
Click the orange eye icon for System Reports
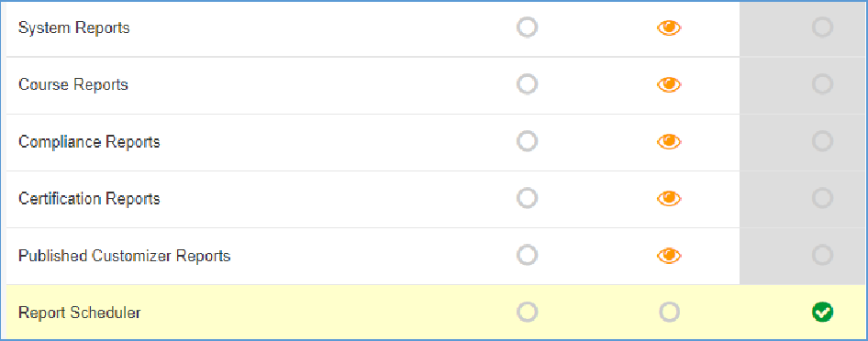click(669, 27)
